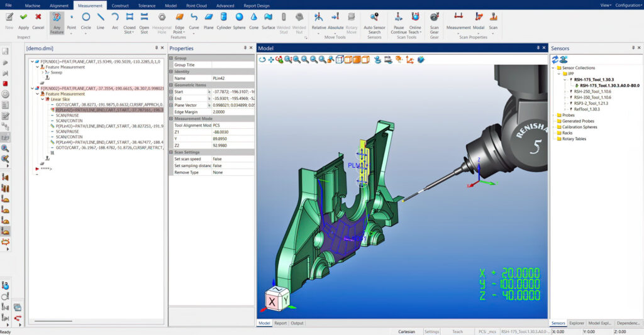Collapse the Sensor Collections tree node
644x335 pixels.
click(553, 68)
